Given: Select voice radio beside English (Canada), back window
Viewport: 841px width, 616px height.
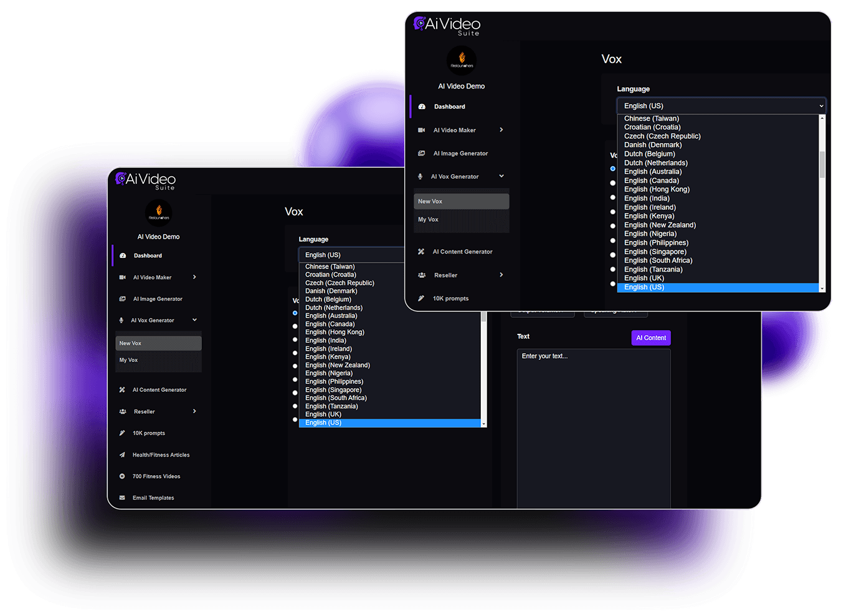Looking at the screenshot, I should pyautogui.click(x=295, y=326).
